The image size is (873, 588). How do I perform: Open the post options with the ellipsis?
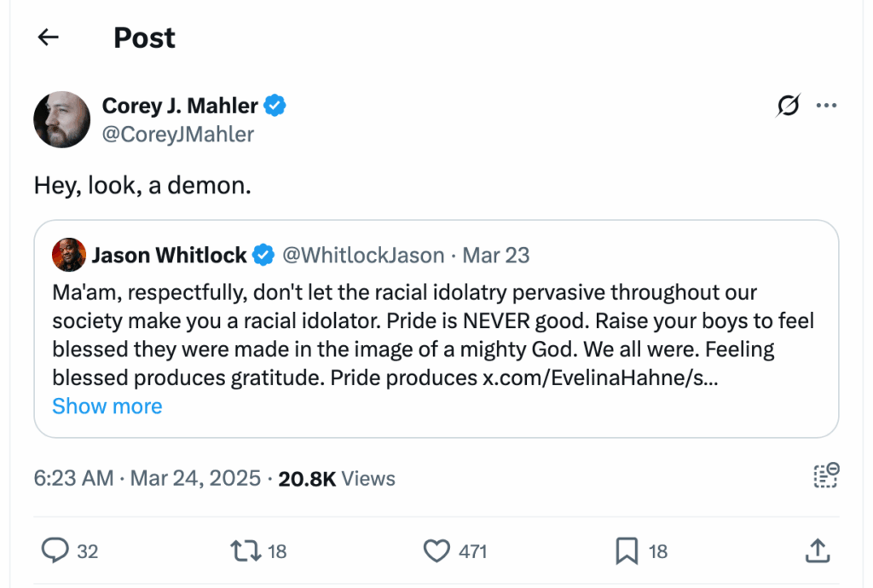(x=826, y=105)
